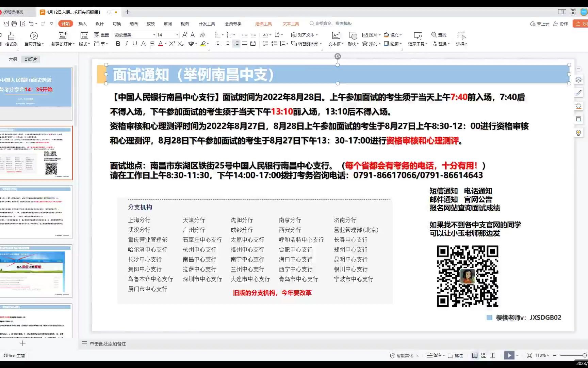The image size is (588, 368).
Task: Justify the paragraph text
Action: (245, 44)
